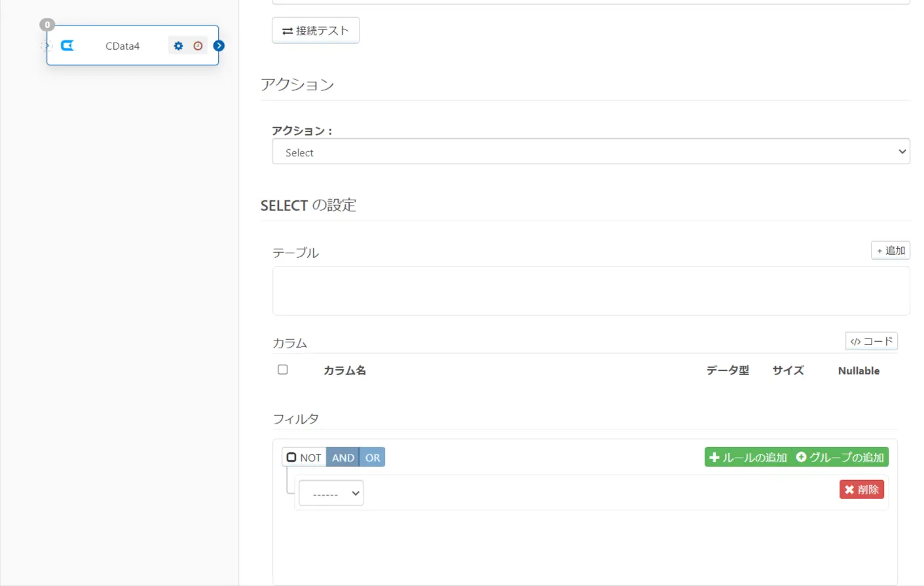924x586 pixels.
Task: Add a filter rule with ルールの追加
Action: pyautogui.click(x=748, y=457)
